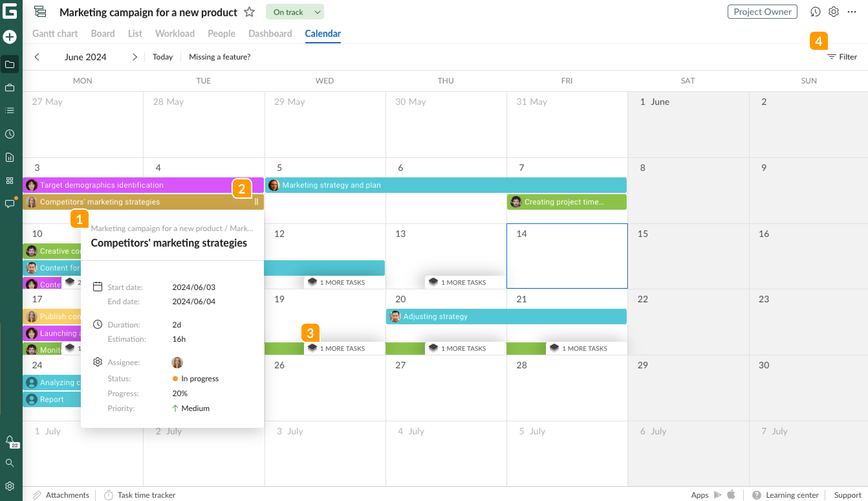Click the Today button

(x=162, y=57)
